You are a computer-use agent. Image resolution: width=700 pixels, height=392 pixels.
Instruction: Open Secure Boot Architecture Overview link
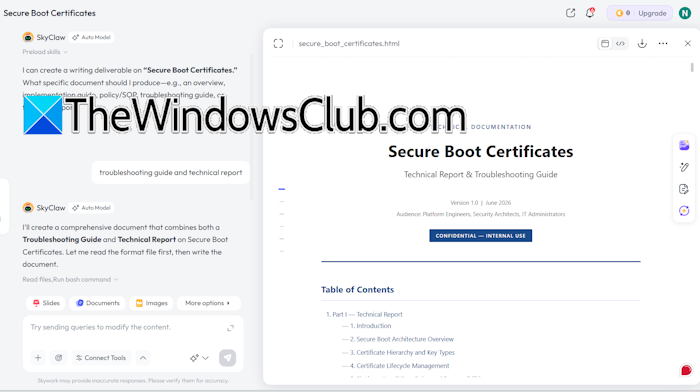401,339
